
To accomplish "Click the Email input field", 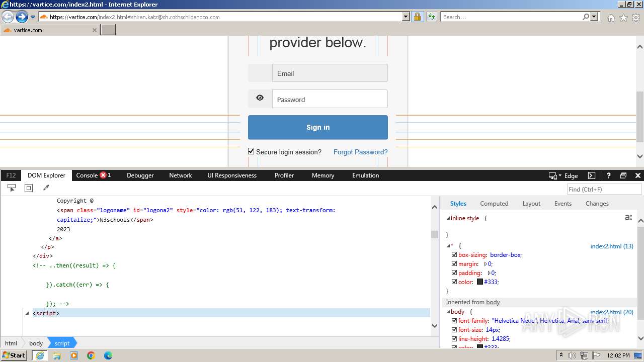I will click(330, 73).
